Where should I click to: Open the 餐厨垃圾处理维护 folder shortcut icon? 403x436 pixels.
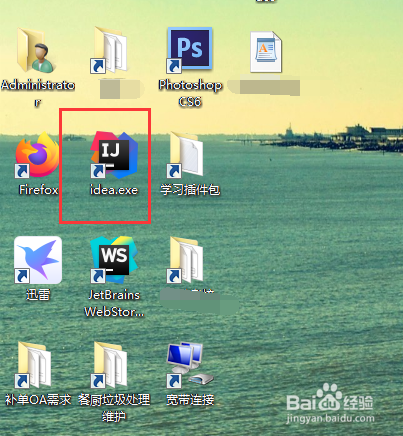(110, 365)
